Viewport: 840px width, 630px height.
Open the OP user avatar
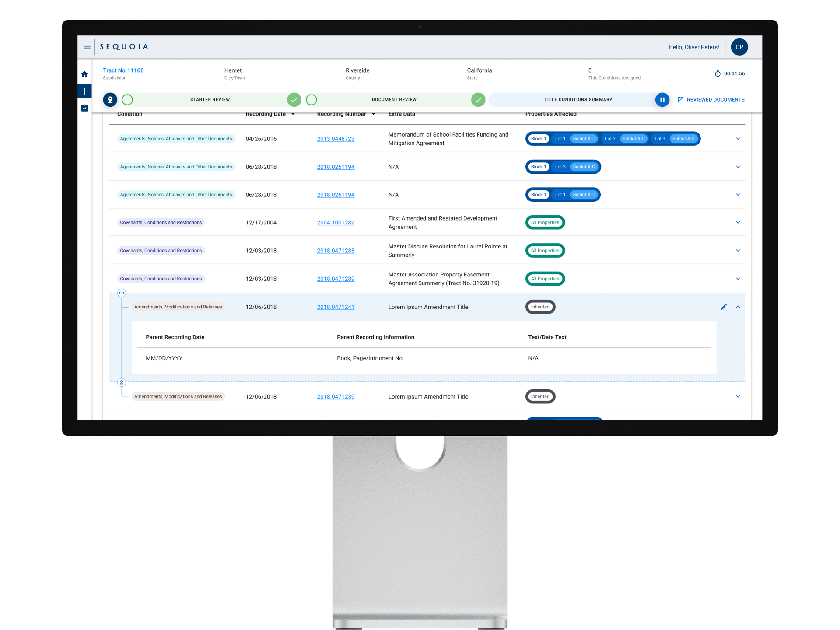(x=739, y=47)
